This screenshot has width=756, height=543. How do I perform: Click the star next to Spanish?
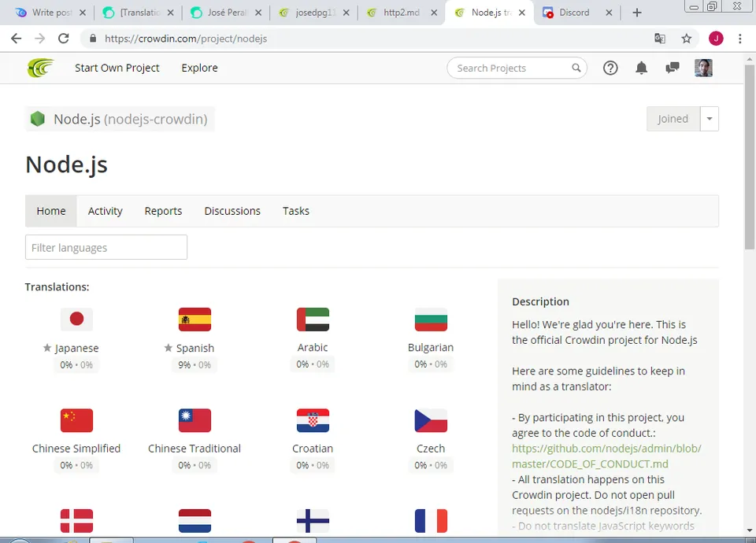168,347
